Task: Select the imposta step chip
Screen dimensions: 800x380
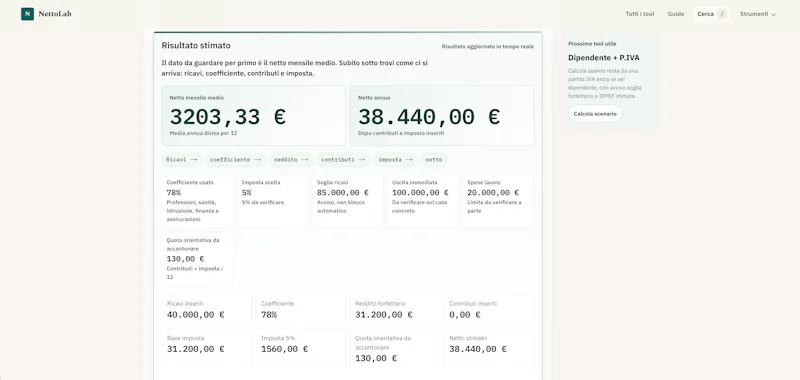Action: 395,160
